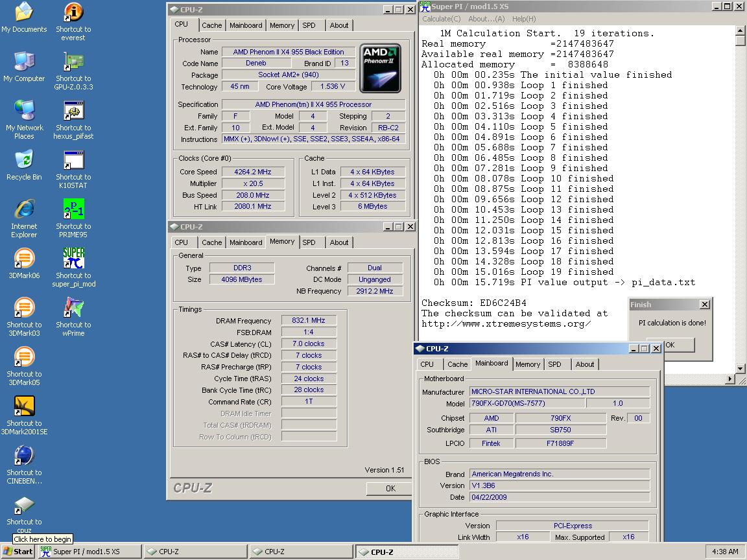Confirm the Finish dialog with OK
Viewport: 747px width, 560px height.
670,345
